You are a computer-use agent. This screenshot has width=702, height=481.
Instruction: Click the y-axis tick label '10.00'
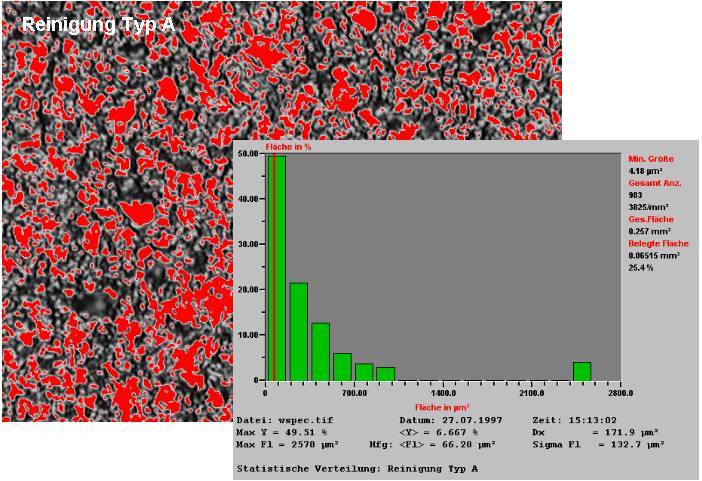[x=248, y=335]
